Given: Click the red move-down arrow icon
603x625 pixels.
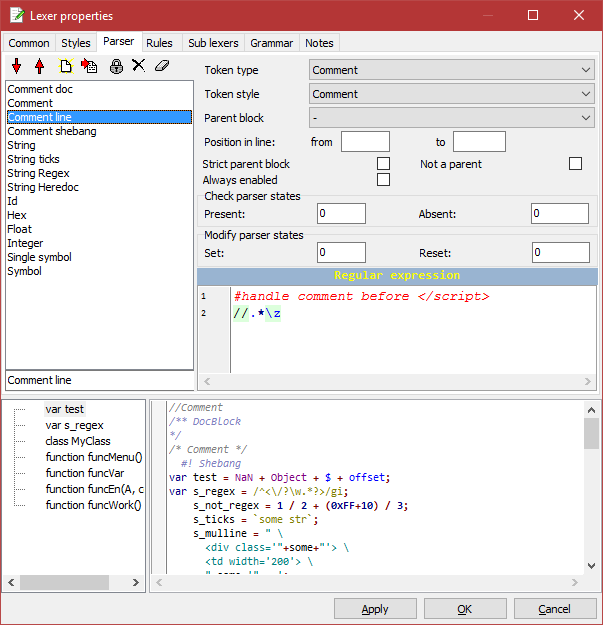Looking at the screenshot, I should coord(17,66).
